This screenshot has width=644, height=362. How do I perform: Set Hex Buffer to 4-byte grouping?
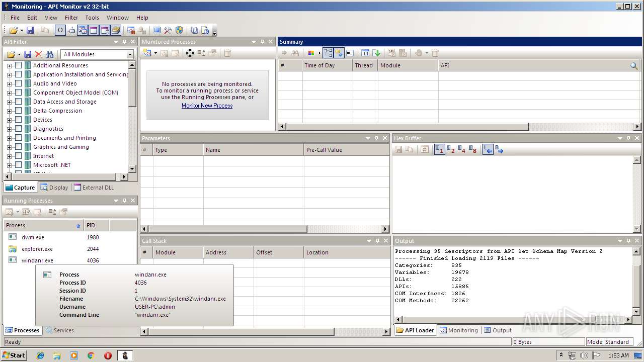pyautogui.click(x=461, y=149)
